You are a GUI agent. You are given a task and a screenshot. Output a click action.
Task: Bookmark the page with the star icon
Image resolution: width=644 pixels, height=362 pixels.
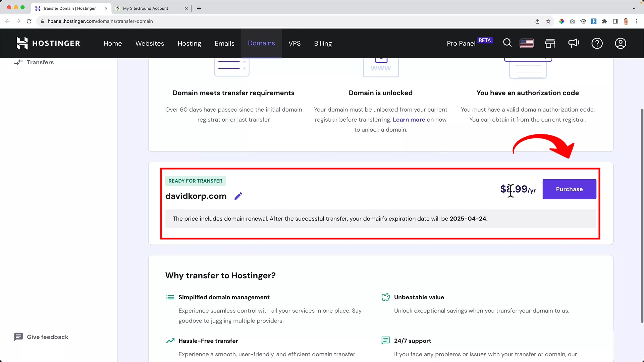coord(548,21)
